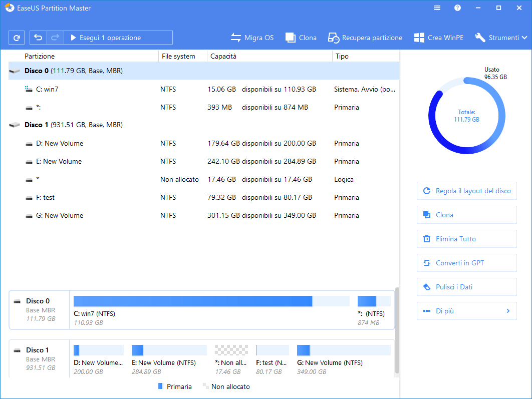Click Regola il layout del disco
The height and width of the screenshot is (399, 532).
pos(466,191)
